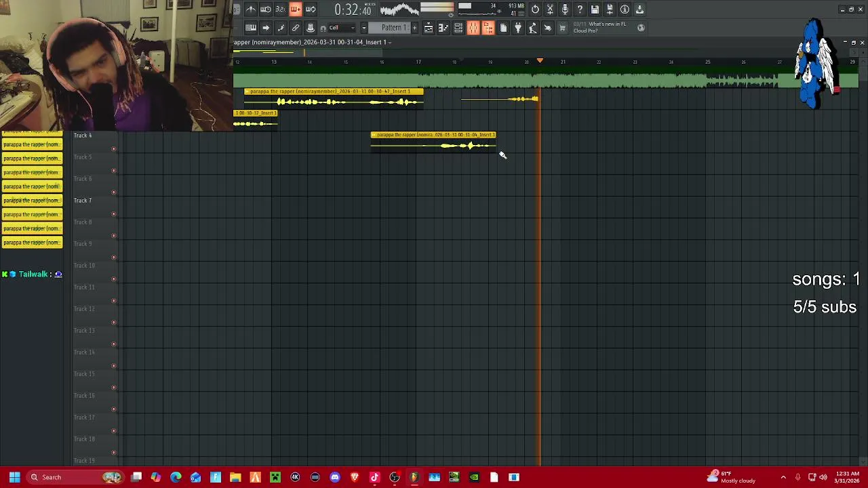
Task: Click the export render-to-audio icon
Action: tap(610, 9)
